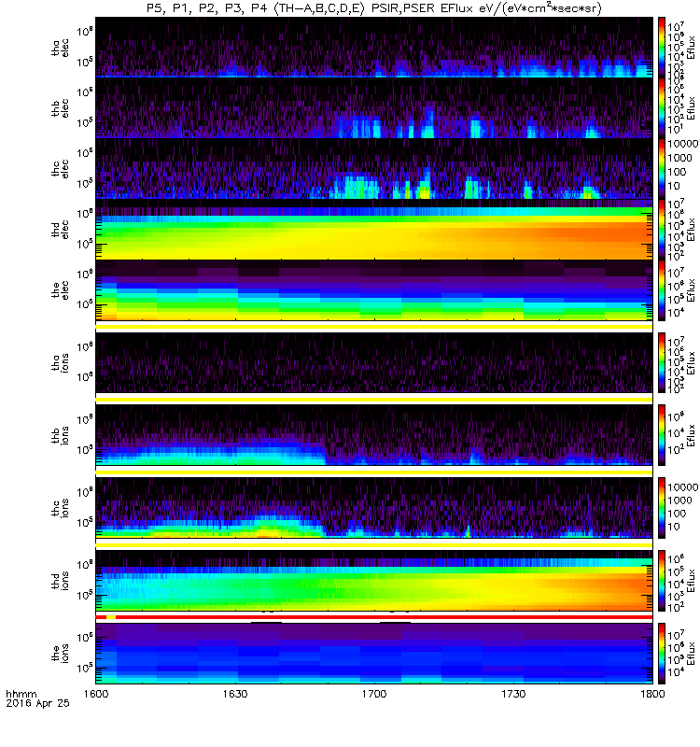Click the plot title starting with P5, P1, P2

click(x=374, y=8)
